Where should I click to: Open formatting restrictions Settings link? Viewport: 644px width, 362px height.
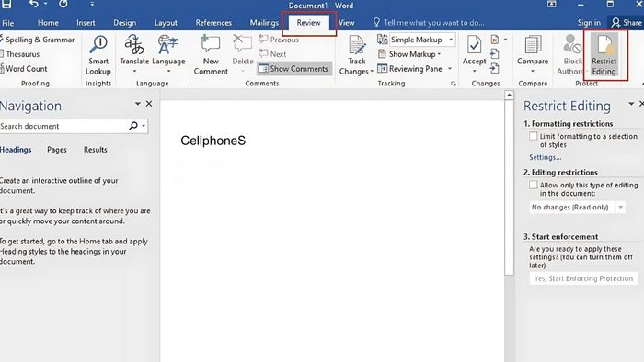click(545, 157)
